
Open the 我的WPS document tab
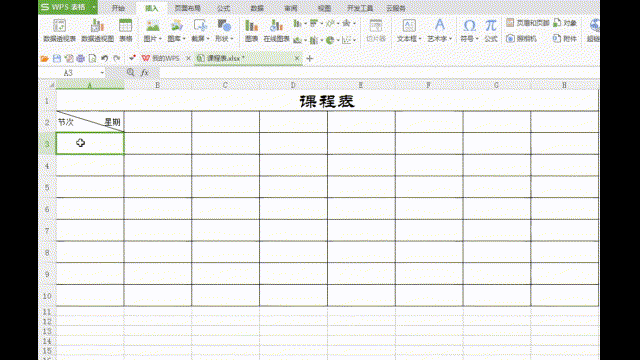[x=161, y=58]
